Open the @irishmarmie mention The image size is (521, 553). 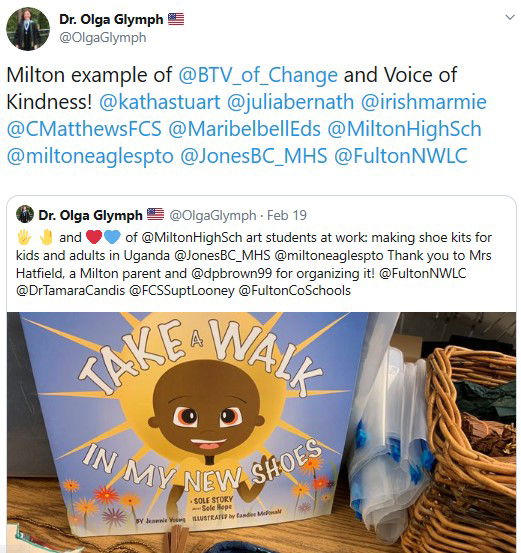(424, 102)
